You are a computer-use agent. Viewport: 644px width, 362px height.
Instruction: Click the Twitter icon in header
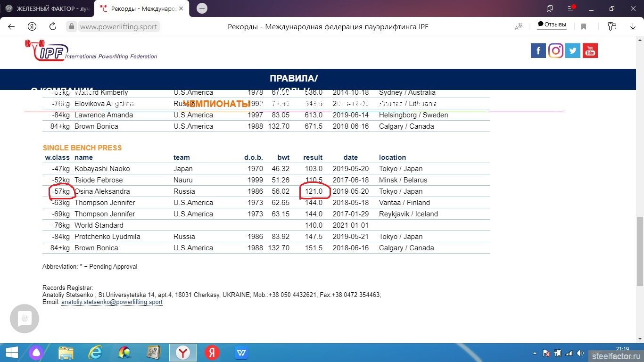click(x=573, y=50)
